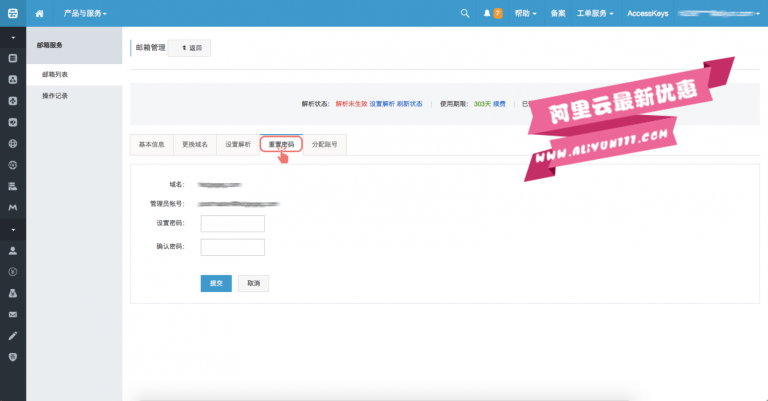Image resolution: width=768 pixels, height=401 pixels.
Task: Click the green 303天 text
Action: pos(482,104)
